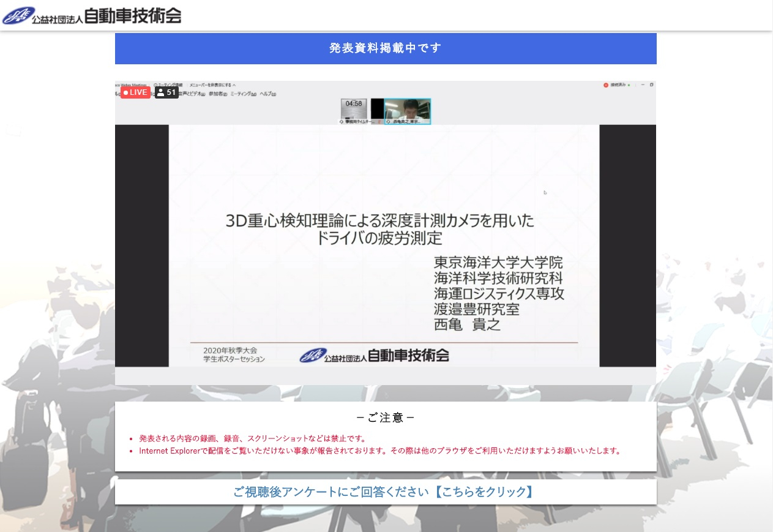The width and height of the screenshot is (773, 532).
Task: Click the red 接続済み connection status icon
Action: [606, 85]
